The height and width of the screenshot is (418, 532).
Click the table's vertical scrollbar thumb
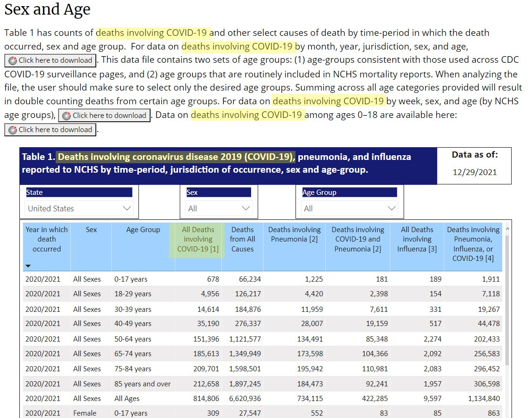[507, 300]
